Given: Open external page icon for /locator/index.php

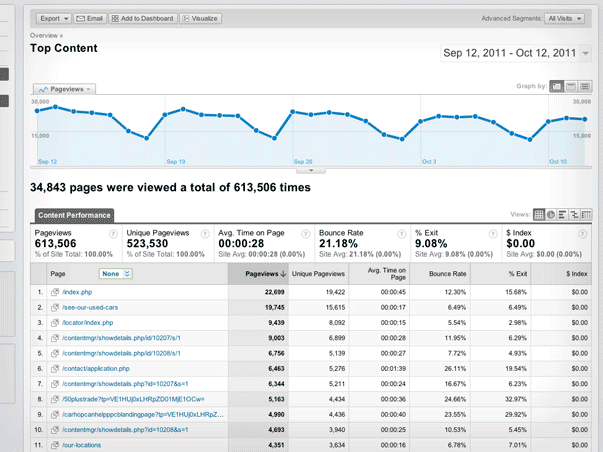Looking at the screenshot, I should (x=55, y=323).
